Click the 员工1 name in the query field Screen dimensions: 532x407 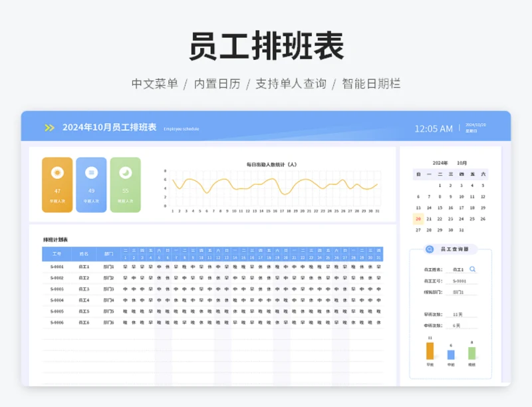point(458,269)
